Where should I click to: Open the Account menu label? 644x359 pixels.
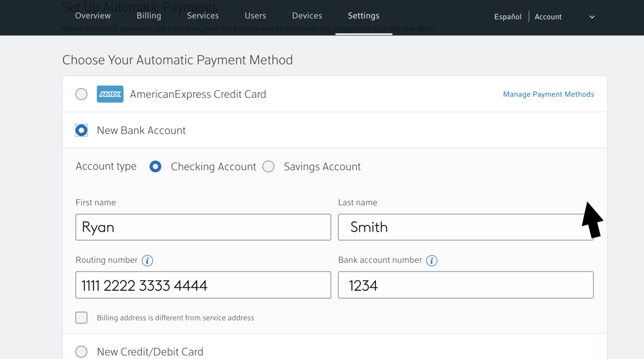[x=548, y=17]
